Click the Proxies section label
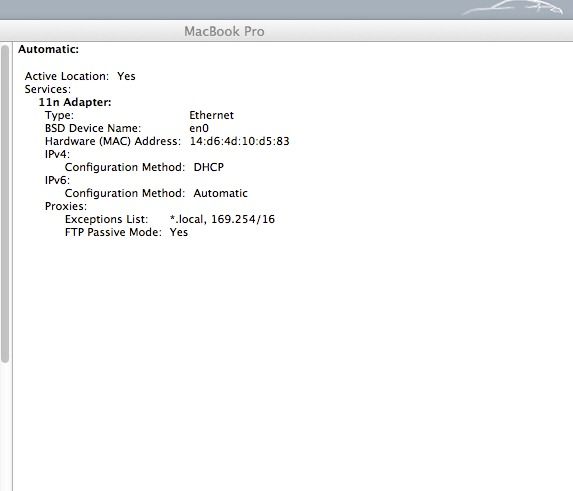The width and height of the screenshot is (573, 491). click(x=66, y=206)
